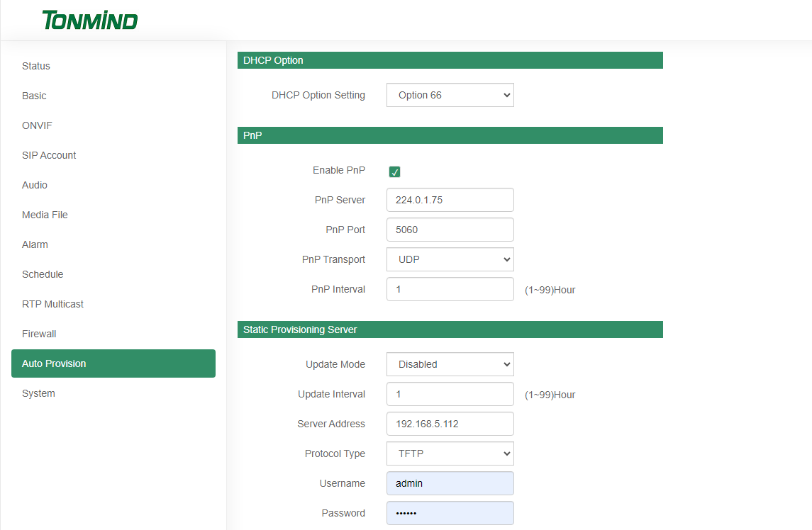Open the Status page

(x=35, y=66)
